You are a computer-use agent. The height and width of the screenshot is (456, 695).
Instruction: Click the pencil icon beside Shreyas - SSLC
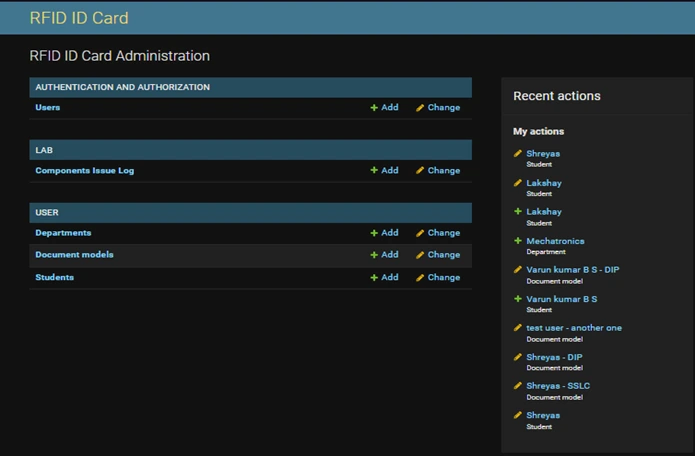click(x=517, y=386)
